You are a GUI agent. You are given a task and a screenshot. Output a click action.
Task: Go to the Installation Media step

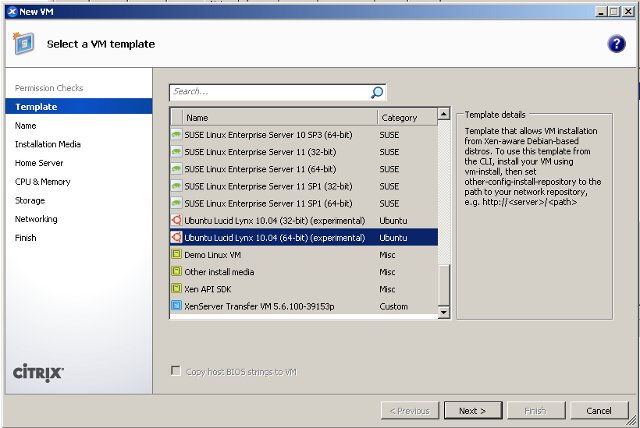coord(48,144)
